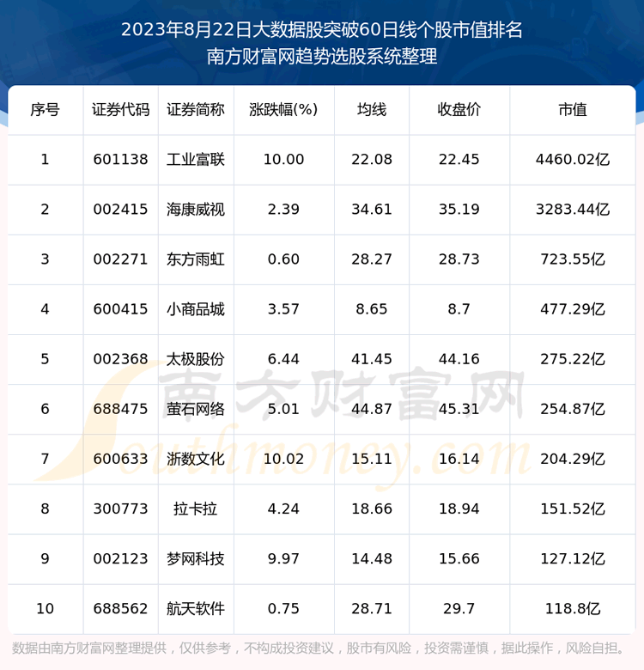Select stock code 688562

120,608
